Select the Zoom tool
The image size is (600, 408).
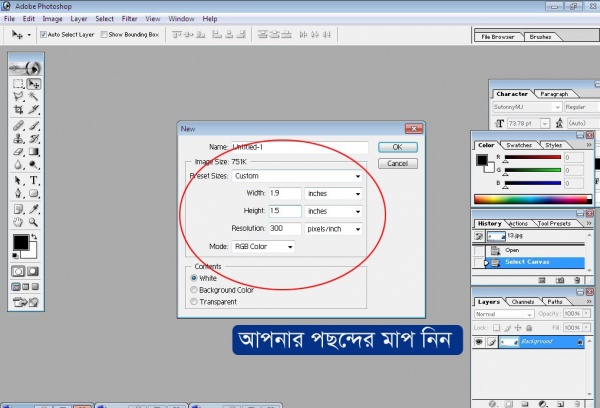click(x=34, y=222)
